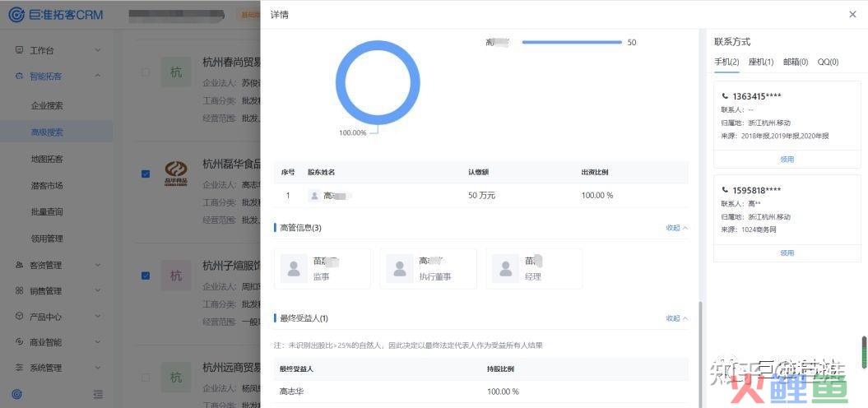Tick the checkbox for 杭州远商贸易 row
The image size is (868, 408).
(146, 378)
